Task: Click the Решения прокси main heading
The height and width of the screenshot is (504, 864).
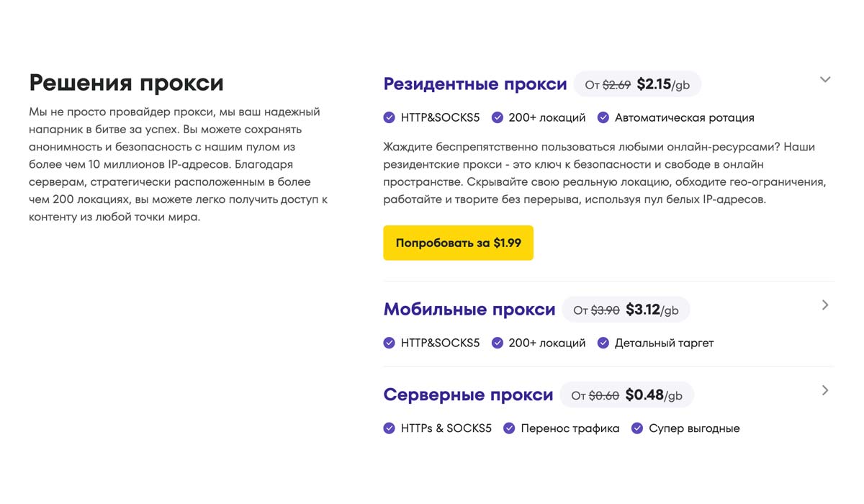Action: (127, 83)
